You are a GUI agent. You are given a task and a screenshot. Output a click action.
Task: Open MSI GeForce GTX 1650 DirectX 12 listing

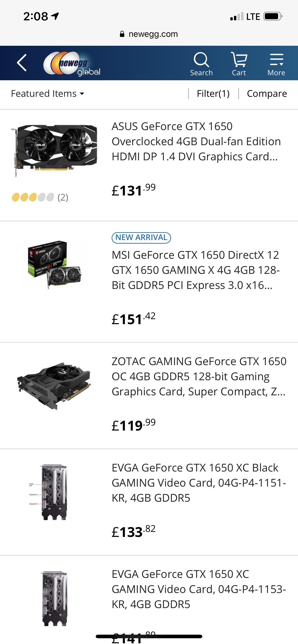coord(196,270)
